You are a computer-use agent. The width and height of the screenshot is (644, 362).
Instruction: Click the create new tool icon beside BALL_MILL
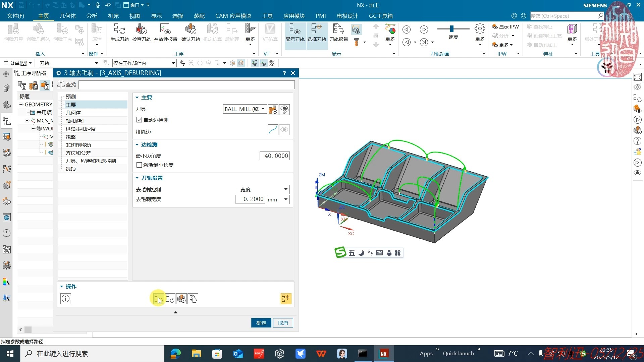click(273, 110)
